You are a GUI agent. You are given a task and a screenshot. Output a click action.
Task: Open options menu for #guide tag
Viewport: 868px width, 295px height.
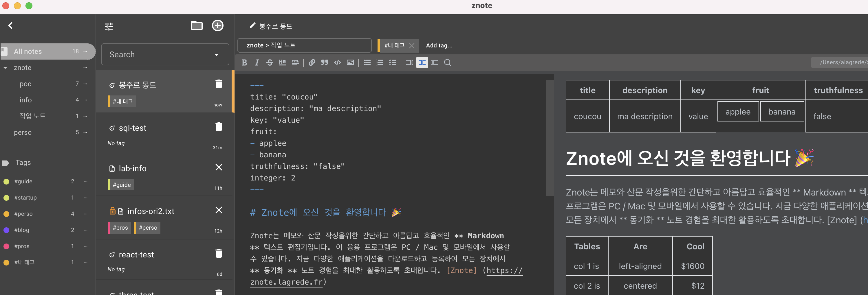coord(86,181)
